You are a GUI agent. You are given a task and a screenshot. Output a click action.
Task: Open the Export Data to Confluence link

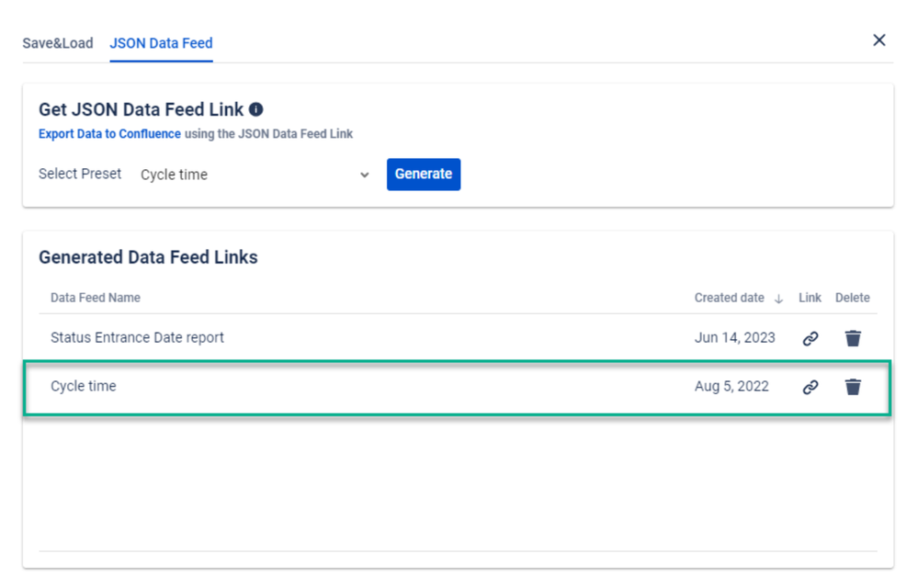pyautogui.click(x=109, y=133)
